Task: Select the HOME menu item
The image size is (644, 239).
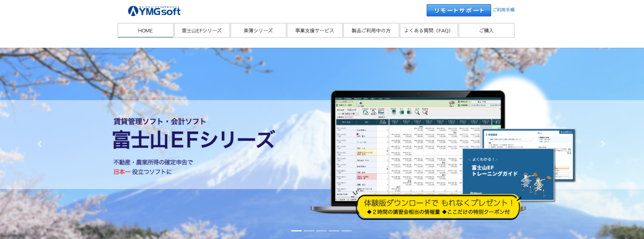Action: tap(145, 30)
